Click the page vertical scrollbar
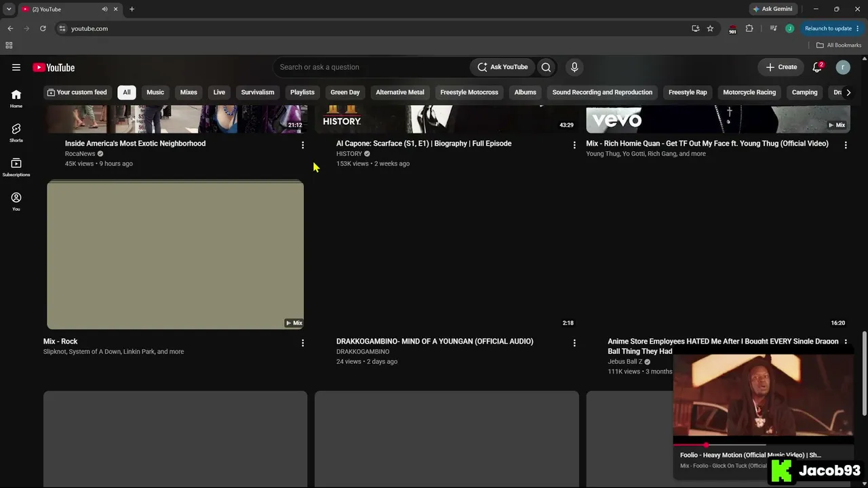Image resolution: width=868 pixels, height=488 pixels. pos(864,373)
